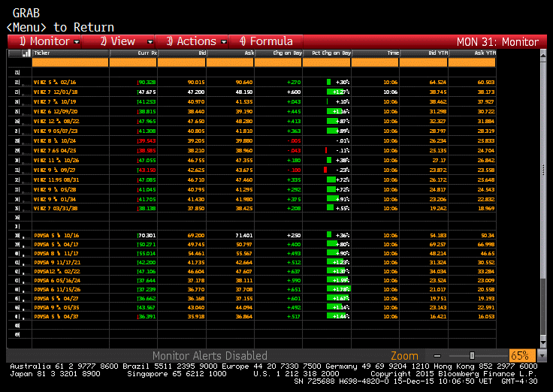Screen dimensions: 553x392
Task: Sort by Pct Chg on Day header
Action: pyautogui.click(x=327, y=53)
